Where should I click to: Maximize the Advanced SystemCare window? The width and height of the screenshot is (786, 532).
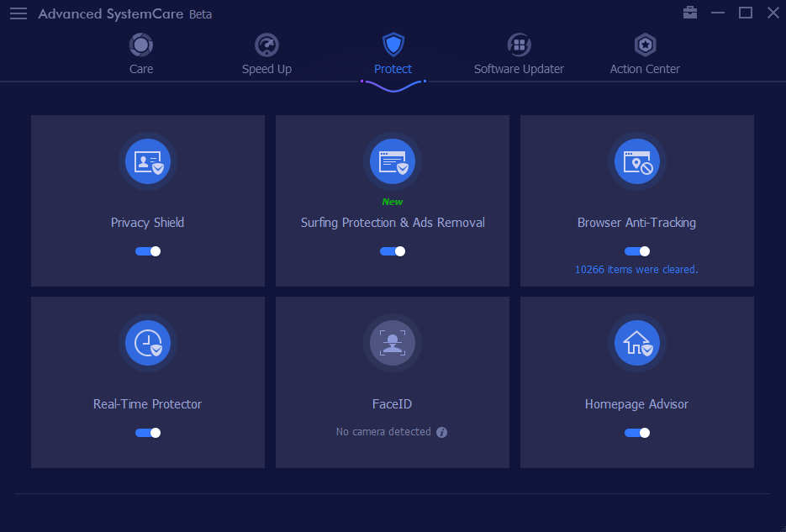click(746, 13)
